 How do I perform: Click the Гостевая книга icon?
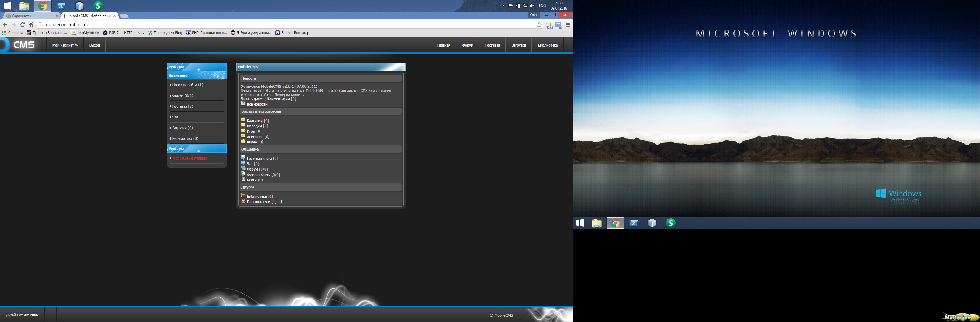pos(243,157)
